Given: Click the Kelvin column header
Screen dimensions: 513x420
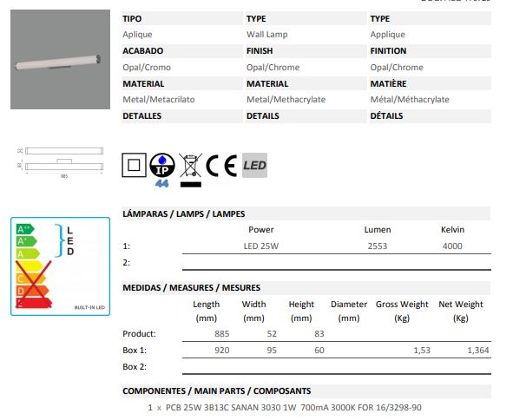Looking at the screenshot, I should (452, 230).
